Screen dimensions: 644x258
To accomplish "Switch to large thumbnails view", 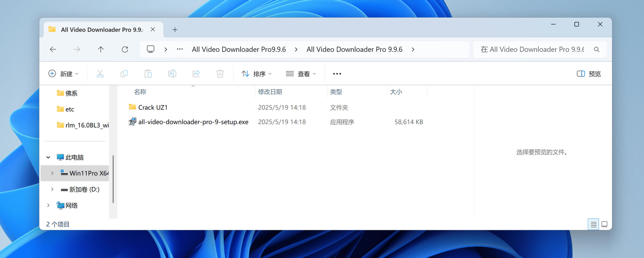I will pyautogui.click(x=604, y=224).
